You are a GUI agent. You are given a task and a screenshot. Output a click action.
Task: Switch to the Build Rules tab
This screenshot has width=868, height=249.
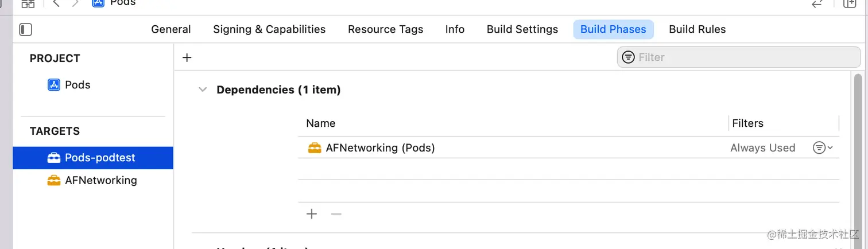(697, 29)
